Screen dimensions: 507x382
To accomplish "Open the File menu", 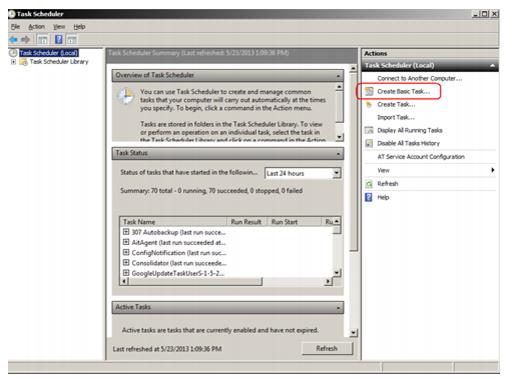I will 15,27.
